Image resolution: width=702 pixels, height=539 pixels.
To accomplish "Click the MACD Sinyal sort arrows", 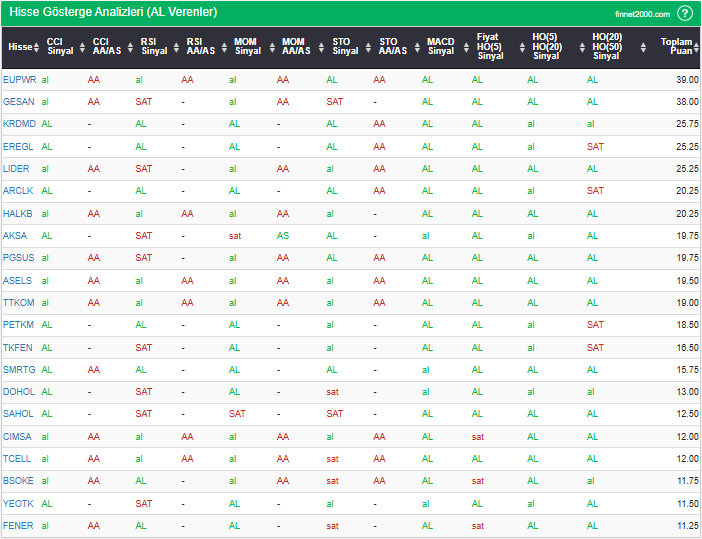I will pos(463,47).
